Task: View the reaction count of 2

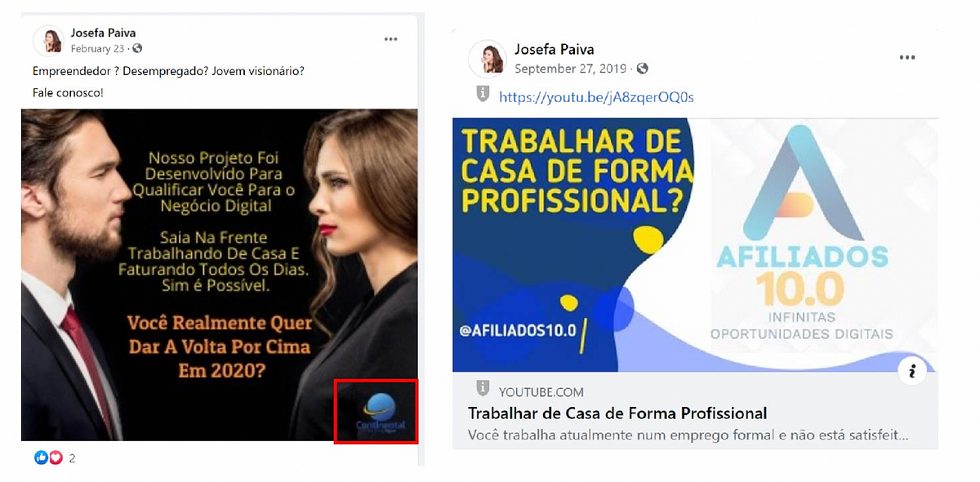Action: 72,458
